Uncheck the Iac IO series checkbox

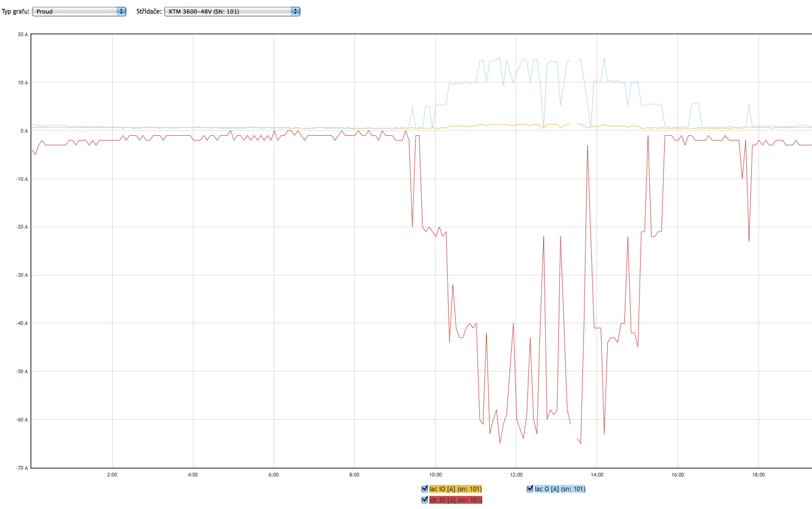click(x=425, y=489)
